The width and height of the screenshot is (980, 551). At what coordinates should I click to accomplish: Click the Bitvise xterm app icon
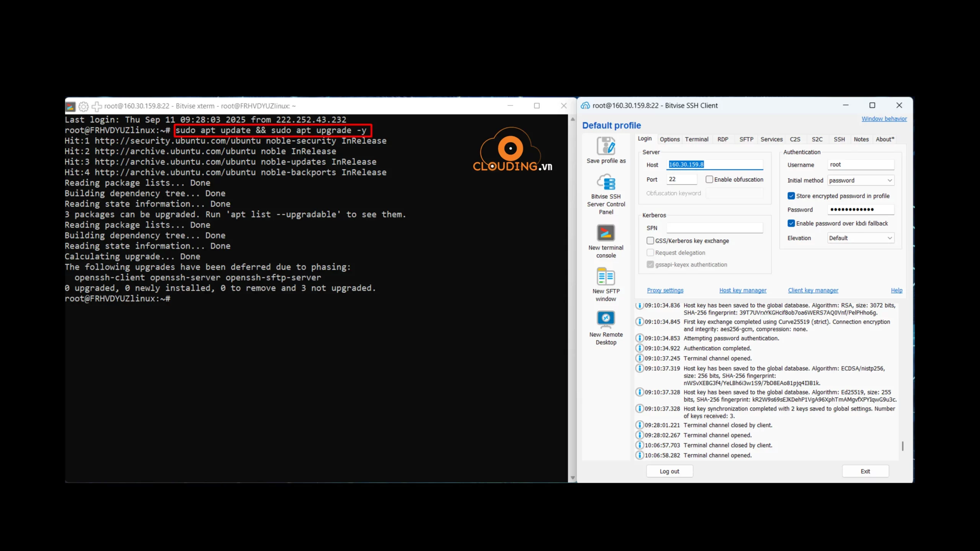click(x=70, y=106)
